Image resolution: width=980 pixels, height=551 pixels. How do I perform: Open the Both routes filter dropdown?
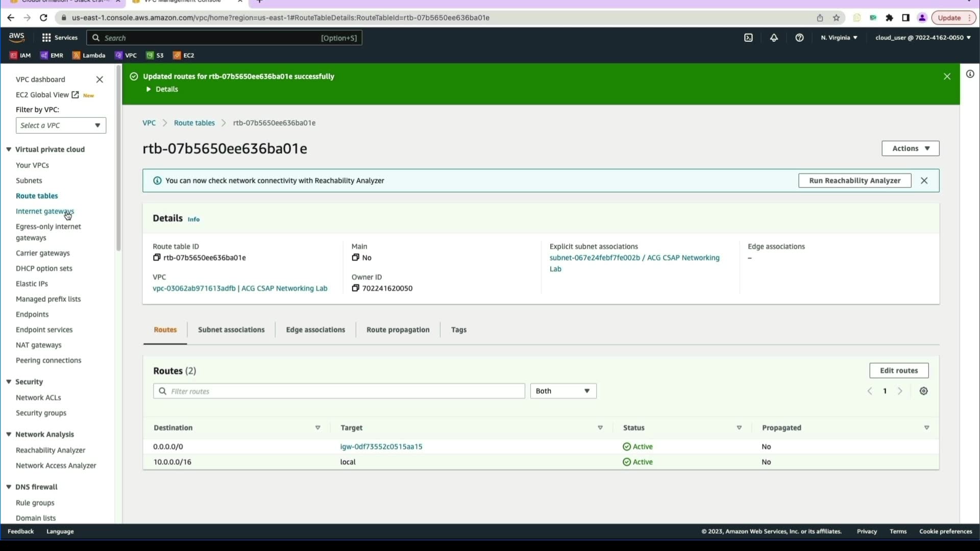pyautogui.click(x=562, y=391)
